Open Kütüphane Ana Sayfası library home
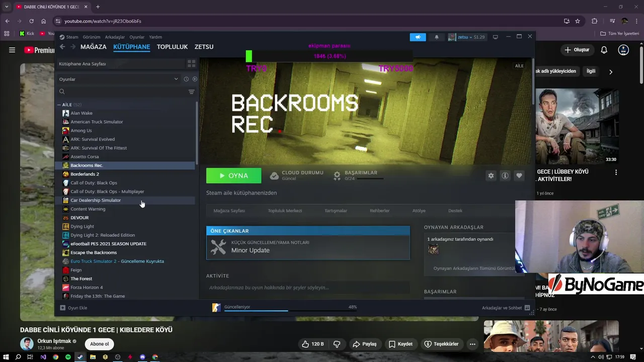Viewport: 644px width, 362px height. coord(120,64)
